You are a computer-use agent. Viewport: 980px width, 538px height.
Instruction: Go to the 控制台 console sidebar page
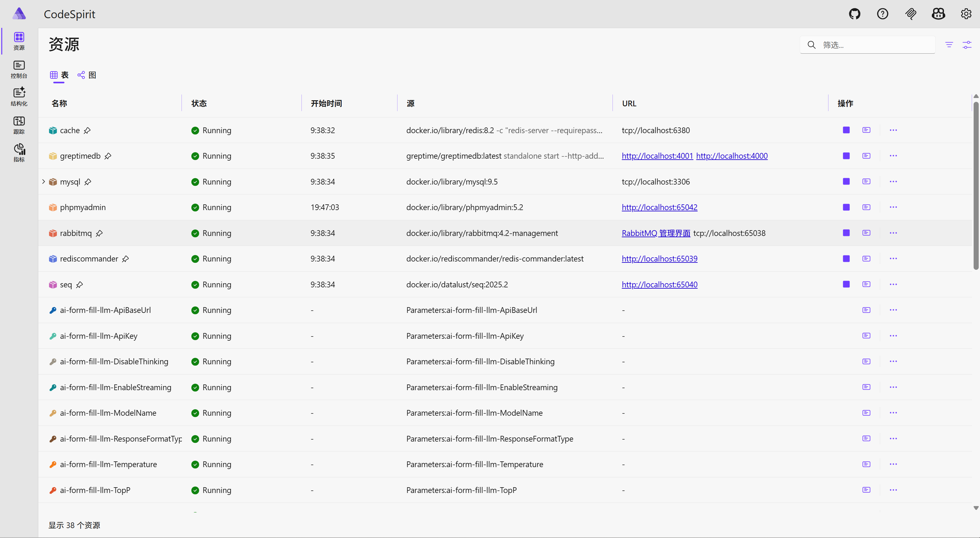click(x=19, y=69)
